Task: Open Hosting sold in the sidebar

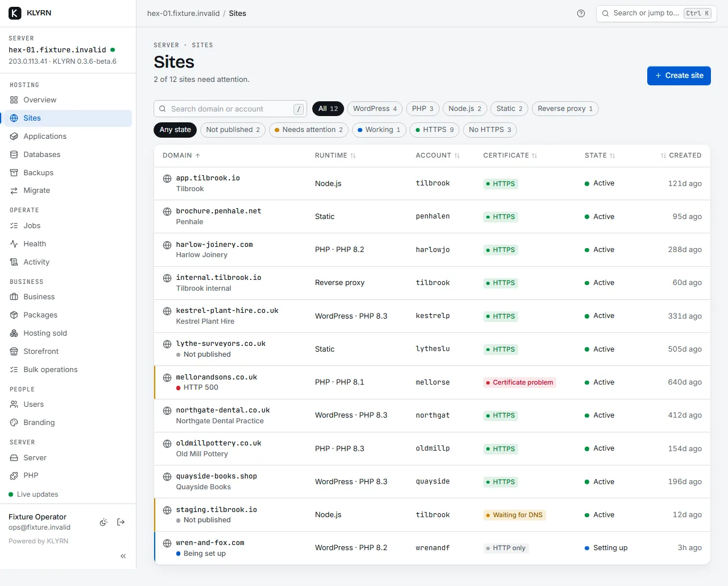Action: [68, 333]
